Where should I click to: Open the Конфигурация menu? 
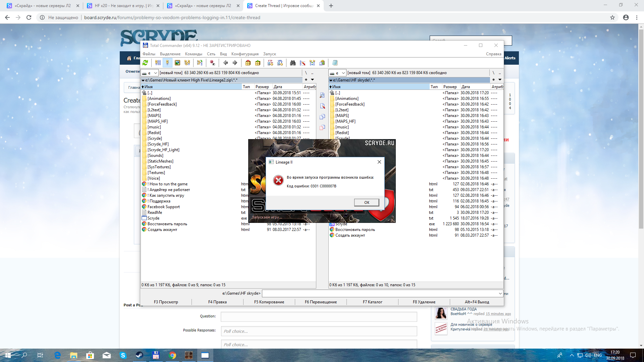tap(245, 54)
